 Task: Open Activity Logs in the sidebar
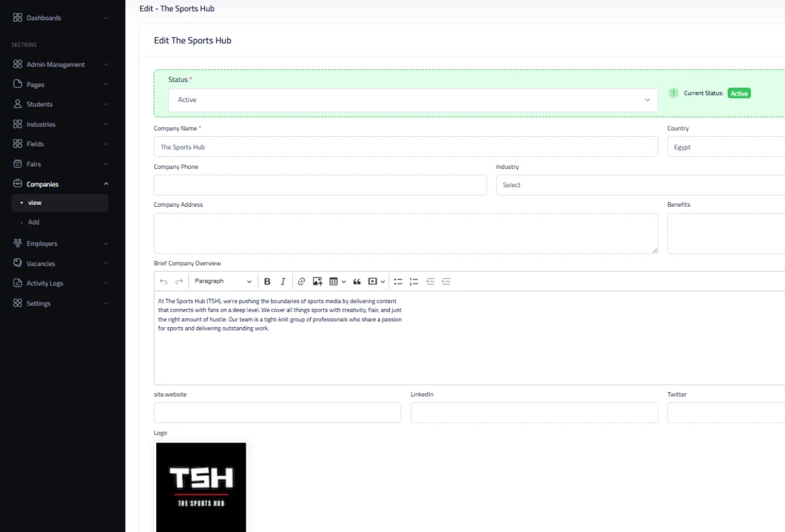click(44, 283)
